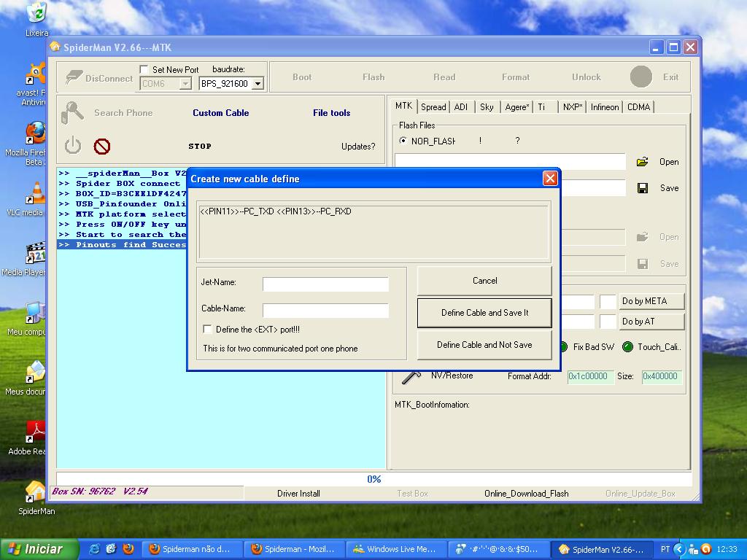Click the File tools link

332,113
